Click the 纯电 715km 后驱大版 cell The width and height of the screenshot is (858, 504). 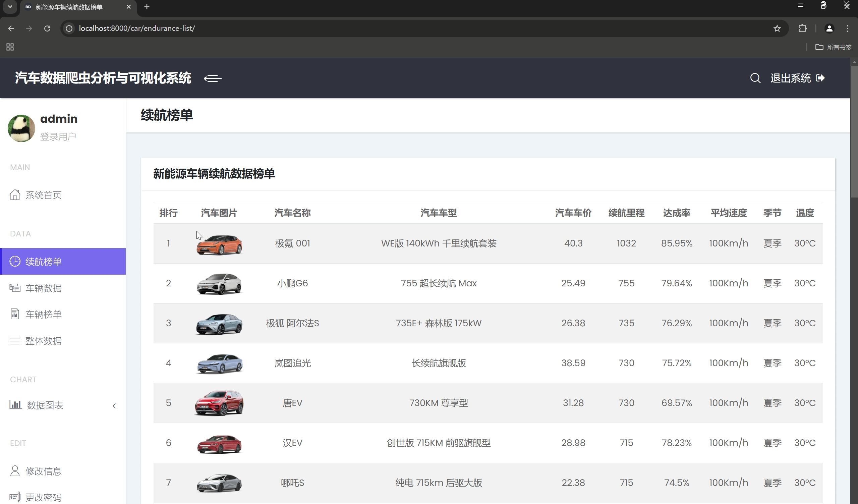[439, 483]
